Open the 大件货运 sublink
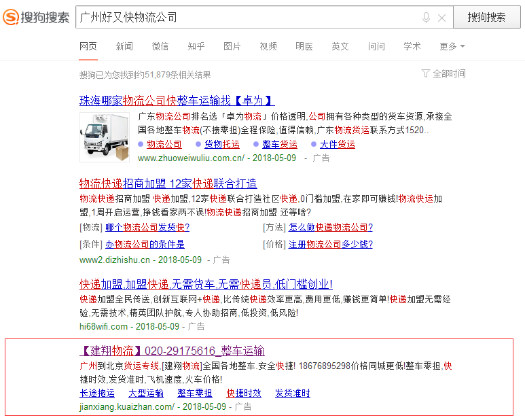The width and height of the screenshot is (525, 420). point(338,144)
